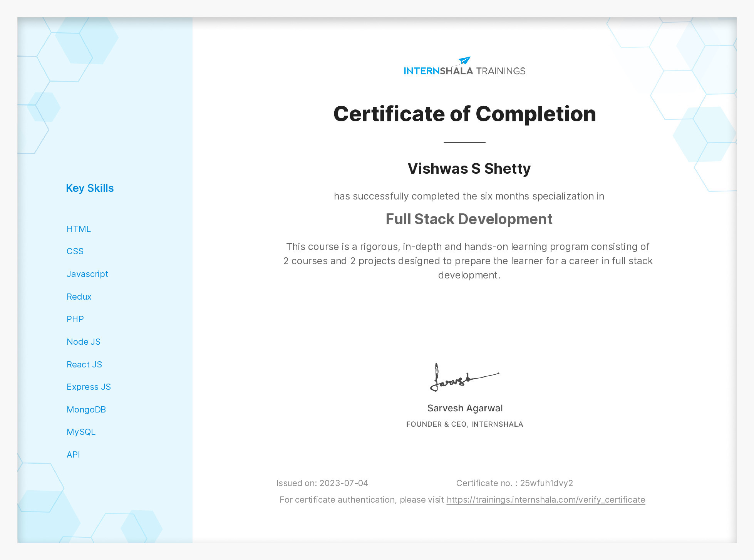Select the MySQL skill entry
Image resolution: width=754 pixels, height=560 pixels.
click(81, 432)
